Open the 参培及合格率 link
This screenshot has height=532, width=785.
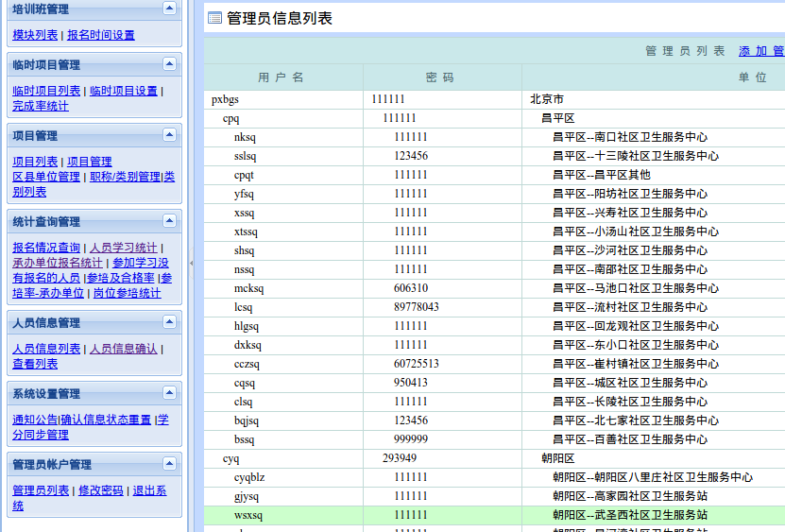121,278
